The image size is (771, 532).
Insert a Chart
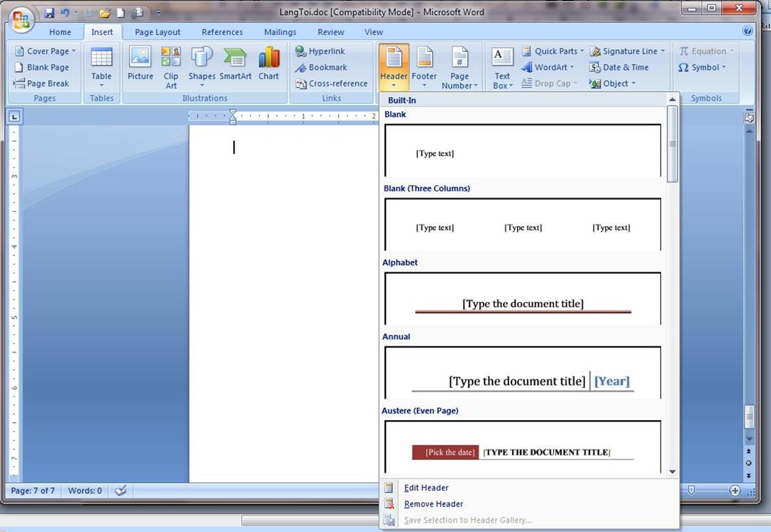point(268,64)
